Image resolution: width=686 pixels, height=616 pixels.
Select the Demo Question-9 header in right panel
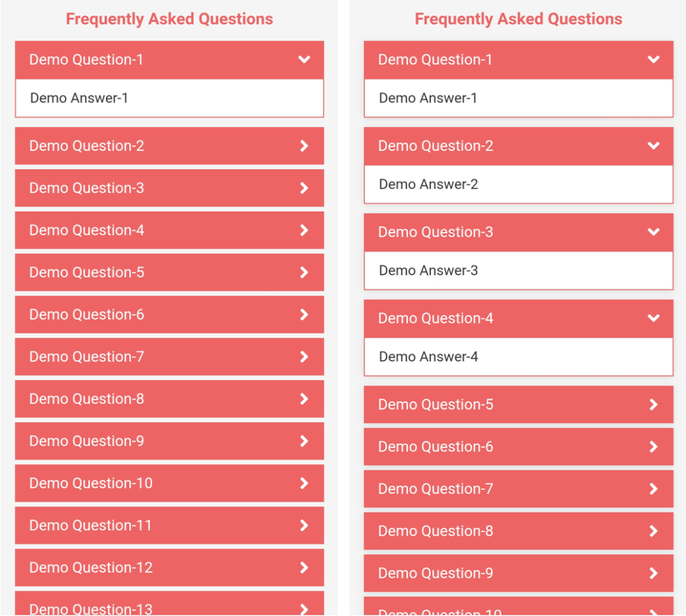(x=519, y=573)
